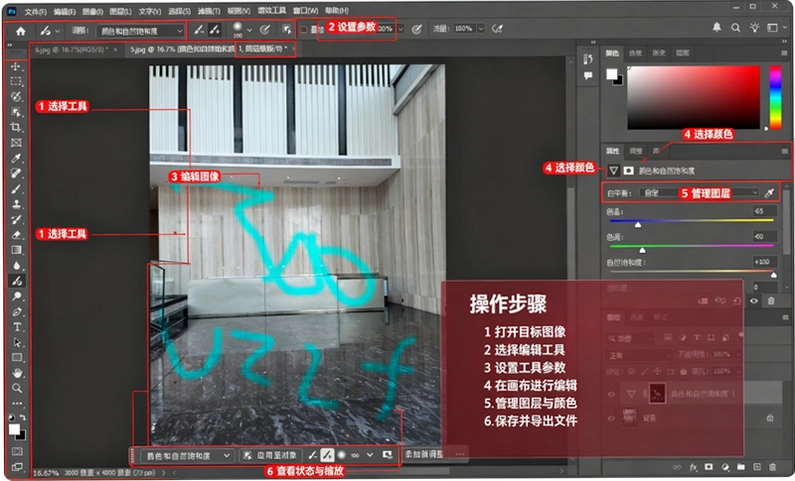Viewport: 795px width, 481px height.
Task: Select the Eyedropper tool in left toolbar
Action: (x=16, y=158)
